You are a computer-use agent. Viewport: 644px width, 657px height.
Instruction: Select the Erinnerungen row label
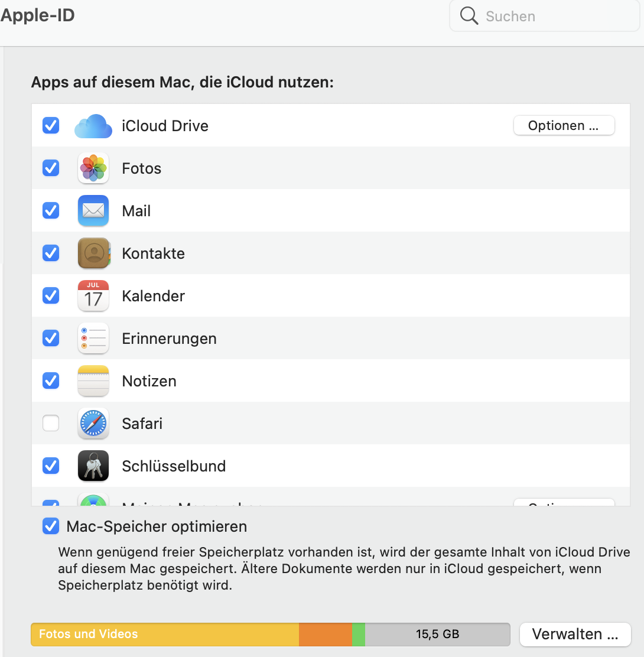(170, 339)
